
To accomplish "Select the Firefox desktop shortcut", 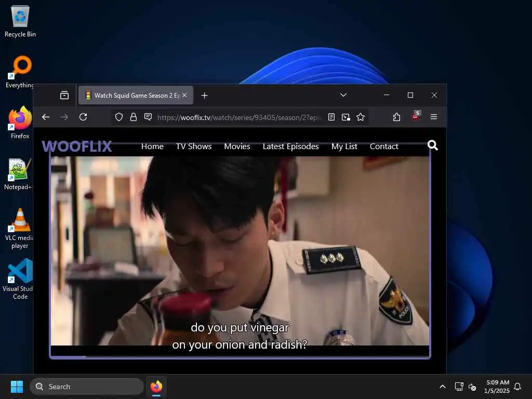I will click(20, 123).
